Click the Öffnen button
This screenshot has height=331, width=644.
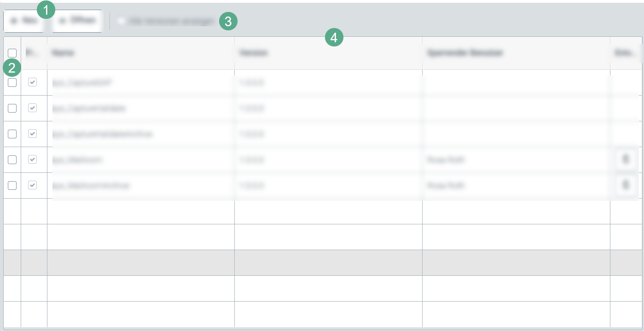tap(77, 21)
